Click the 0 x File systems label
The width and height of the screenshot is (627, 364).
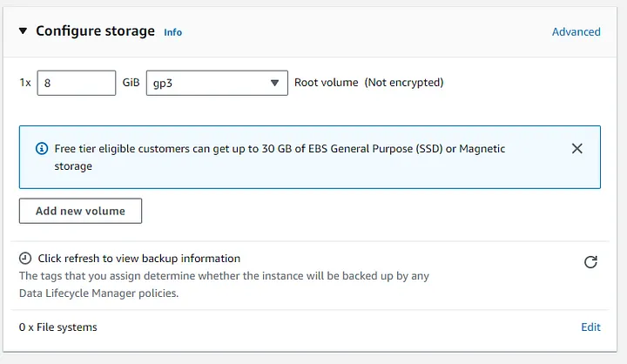[x=58, y=327]
